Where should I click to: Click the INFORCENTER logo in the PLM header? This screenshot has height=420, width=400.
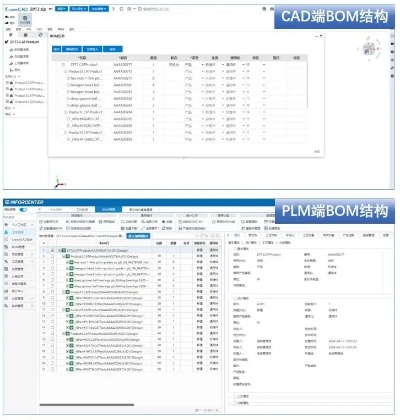pyautogui.click(x=24, y=202)
